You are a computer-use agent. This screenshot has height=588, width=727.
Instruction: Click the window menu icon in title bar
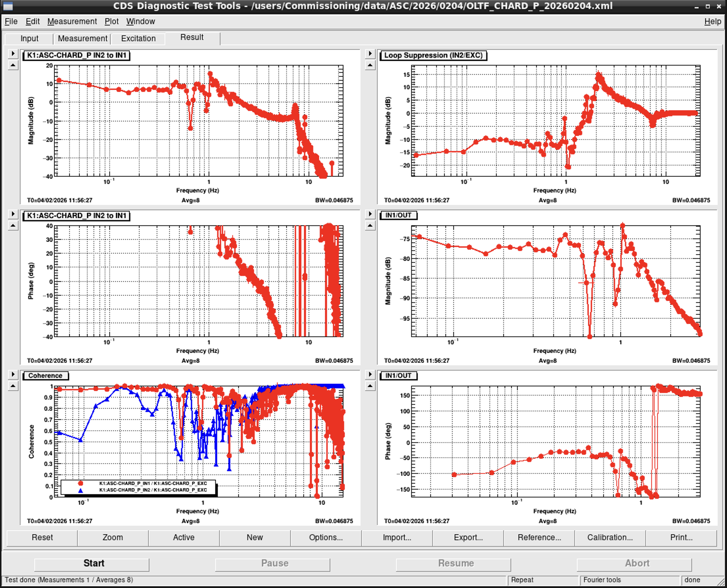(x=8, y=6)
